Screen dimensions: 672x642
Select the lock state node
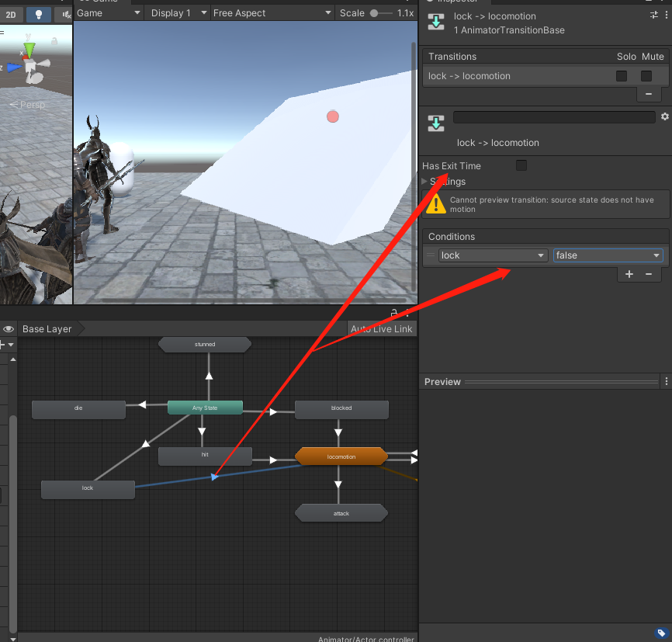[x=88, y=489]
